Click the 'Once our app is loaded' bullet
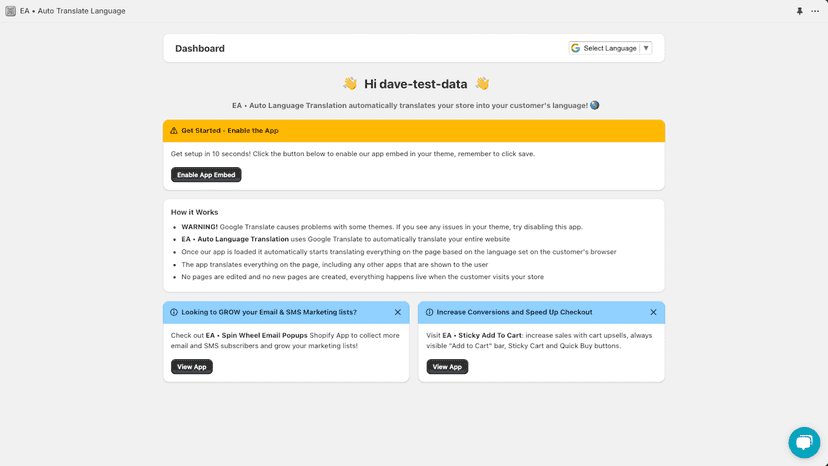Viewport: 828px width, 466px height. point(399,252)
